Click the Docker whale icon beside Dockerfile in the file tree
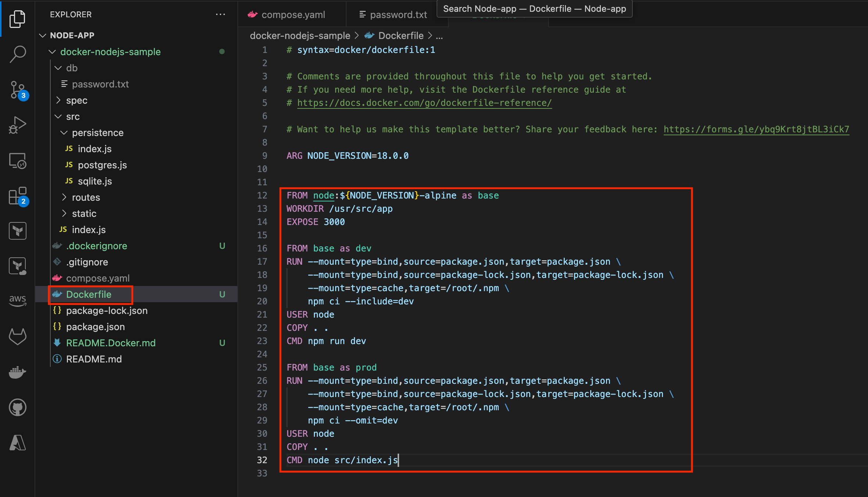868x497 pixels. tap(57, 294)
